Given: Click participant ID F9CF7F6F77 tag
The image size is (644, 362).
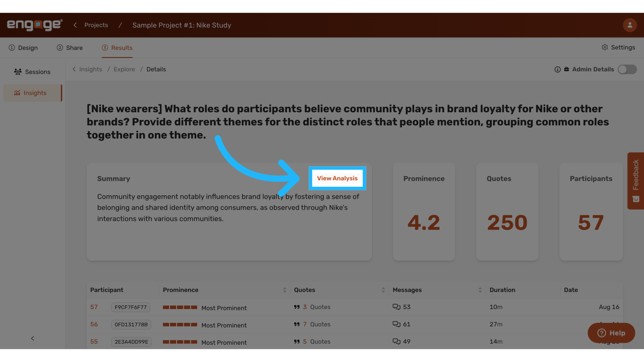Looking at the screenshot, I should click(130, 307).
